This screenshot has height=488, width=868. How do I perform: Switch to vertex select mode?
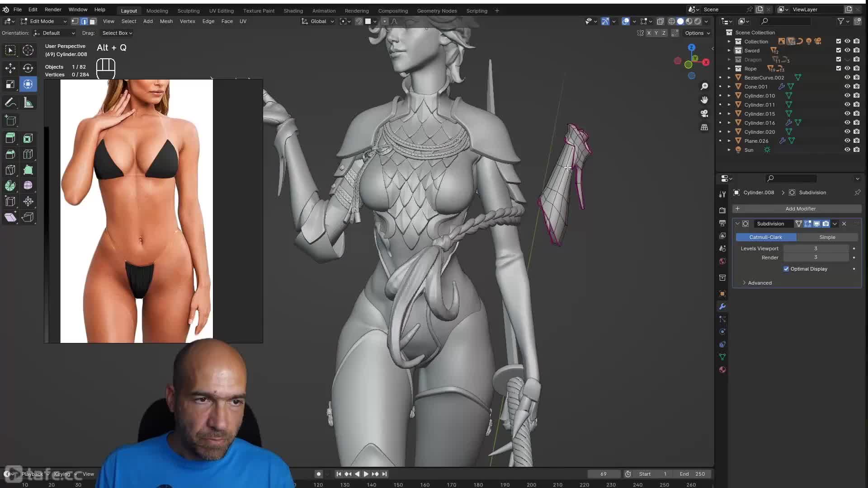[75, 21]
